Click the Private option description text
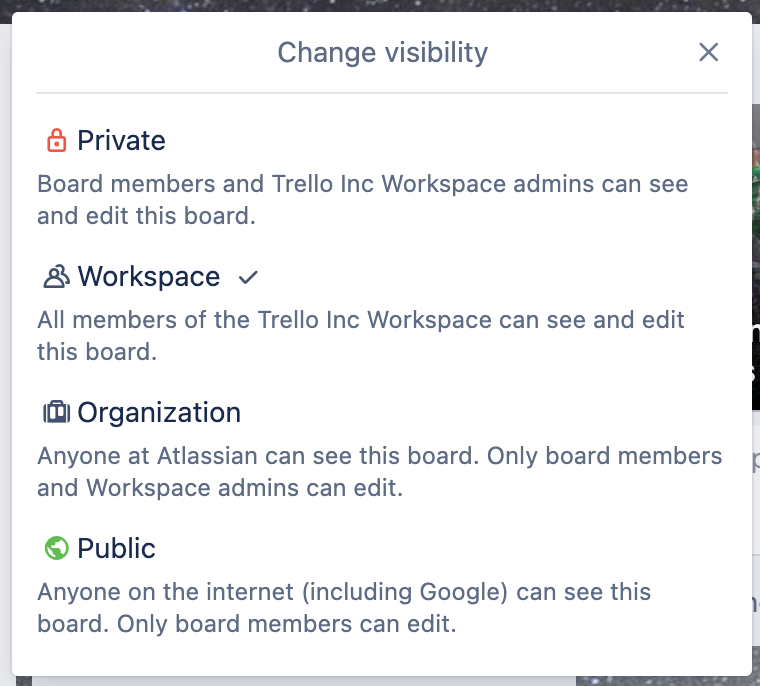 (x=363, y=200)
